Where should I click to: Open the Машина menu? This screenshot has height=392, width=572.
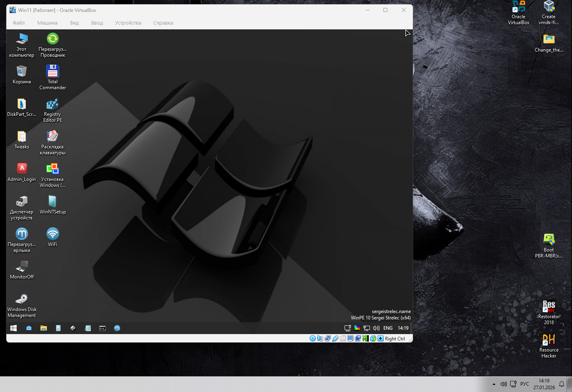(x=47, y=23)
